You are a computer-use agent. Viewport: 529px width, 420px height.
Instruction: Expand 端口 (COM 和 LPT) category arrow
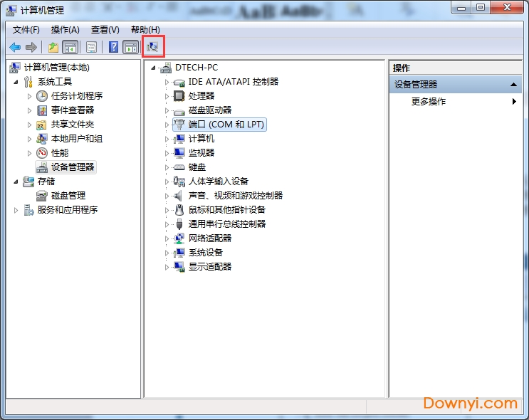tap(167, 125)
